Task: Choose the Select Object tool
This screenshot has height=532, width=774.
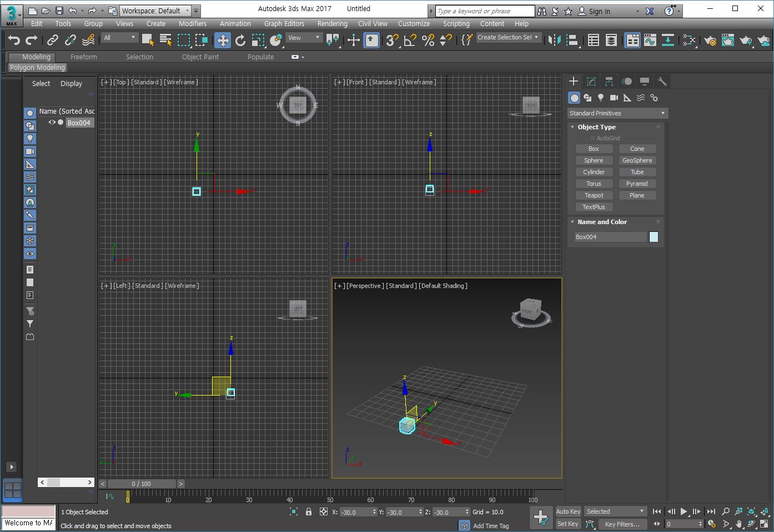Action: click(x=148, y=40)
